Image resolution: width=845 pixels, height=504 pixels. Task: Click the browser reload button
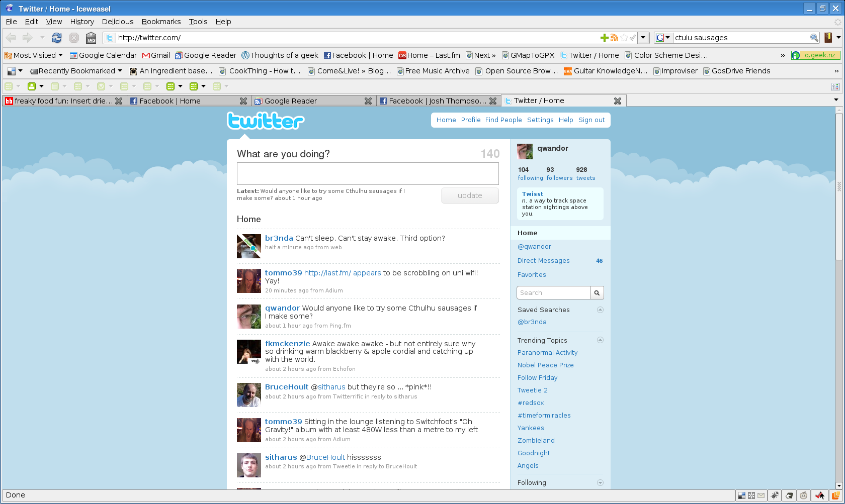coord(57,38)
